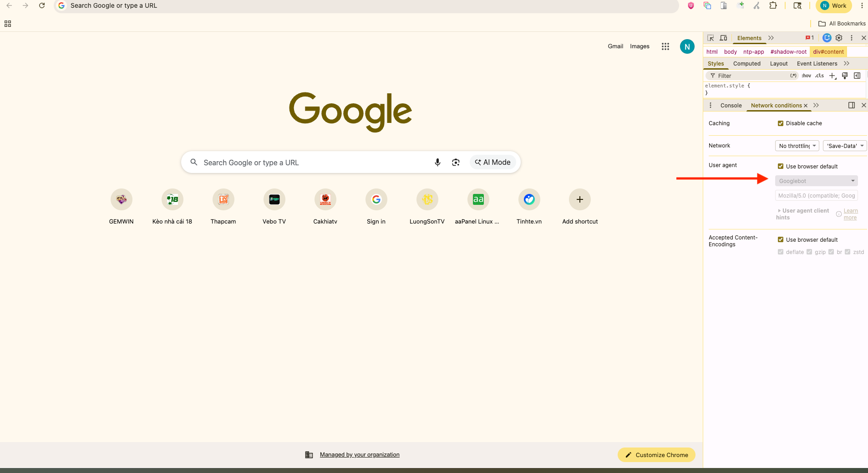868x473 pixels.
Task: Toggle the Disable cache checkbox
Action: pos(781,123)
